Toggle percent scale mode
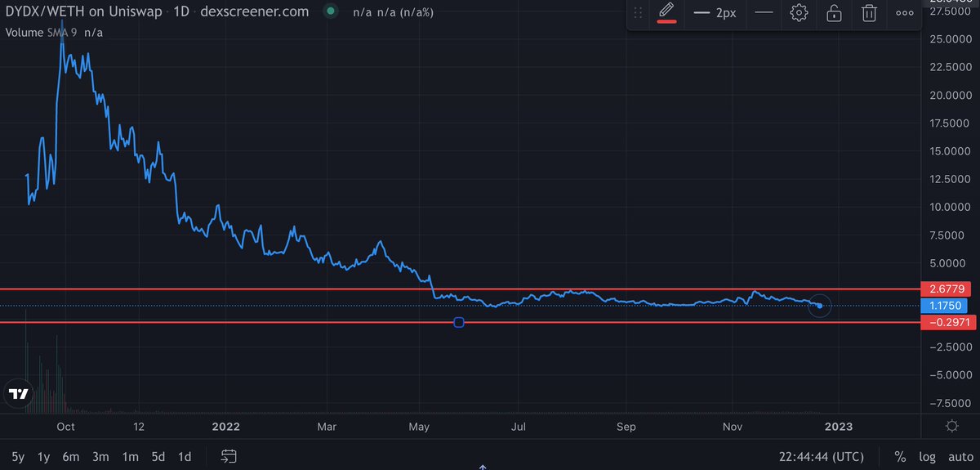 pos(900,456)
